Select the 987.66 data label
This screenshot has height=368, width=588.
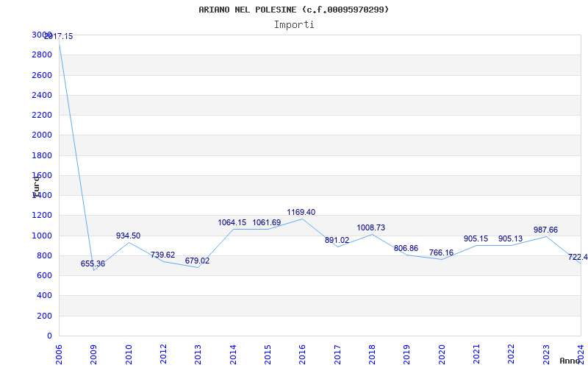pyautogui.click(x=545, y=230)
